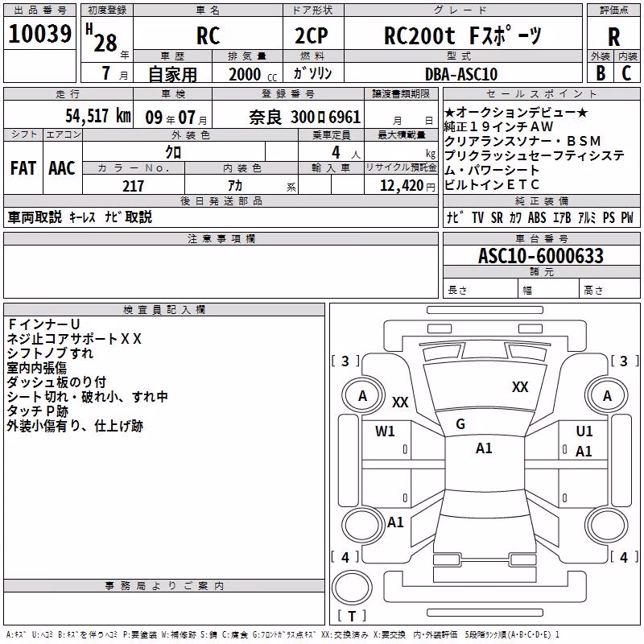
Task: Select the inspector note FインナーU
Action: coord(43,324)
